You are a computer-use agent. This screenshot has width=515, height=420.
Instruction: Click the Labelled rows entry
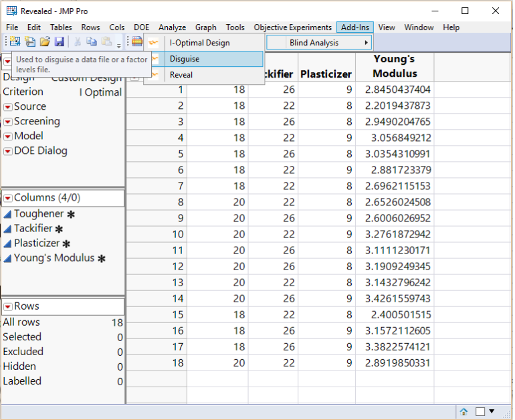[x=63, y=382]
